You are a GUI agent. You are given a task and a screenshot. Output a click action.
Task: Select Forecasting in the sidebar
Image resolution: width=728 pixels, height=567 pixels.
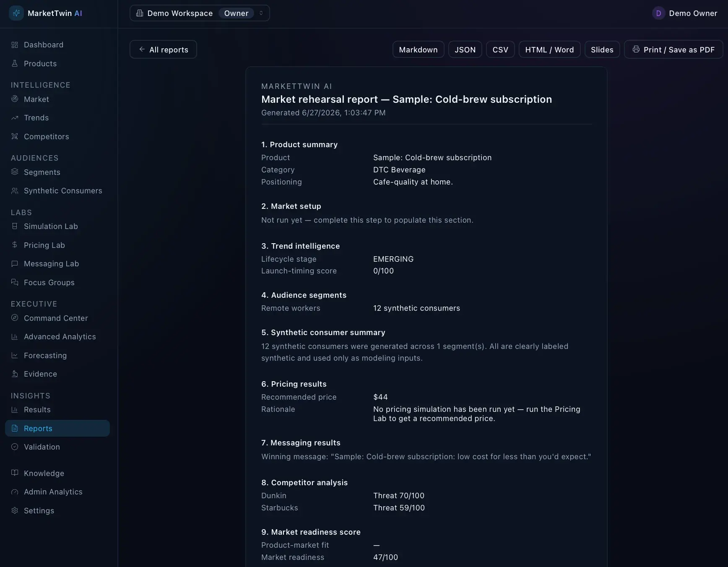[57, 355]
